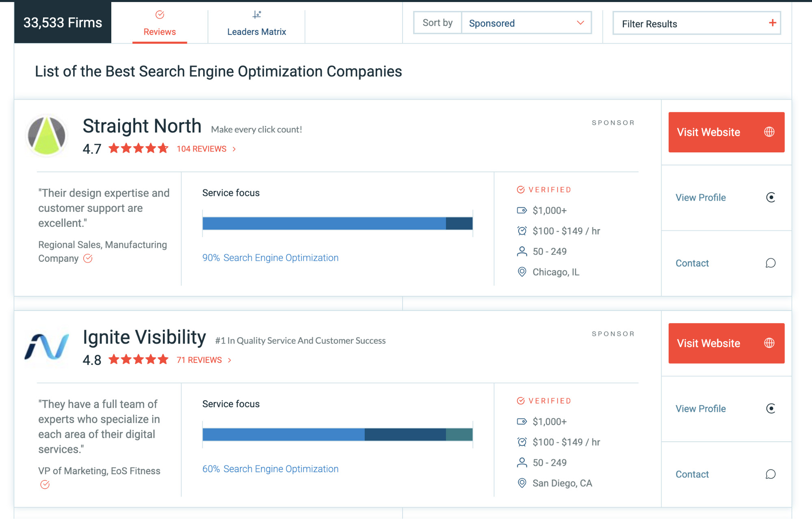Click the light blue segment of Straight North's service bar
The image size is (812, 519).
[324, 224]
